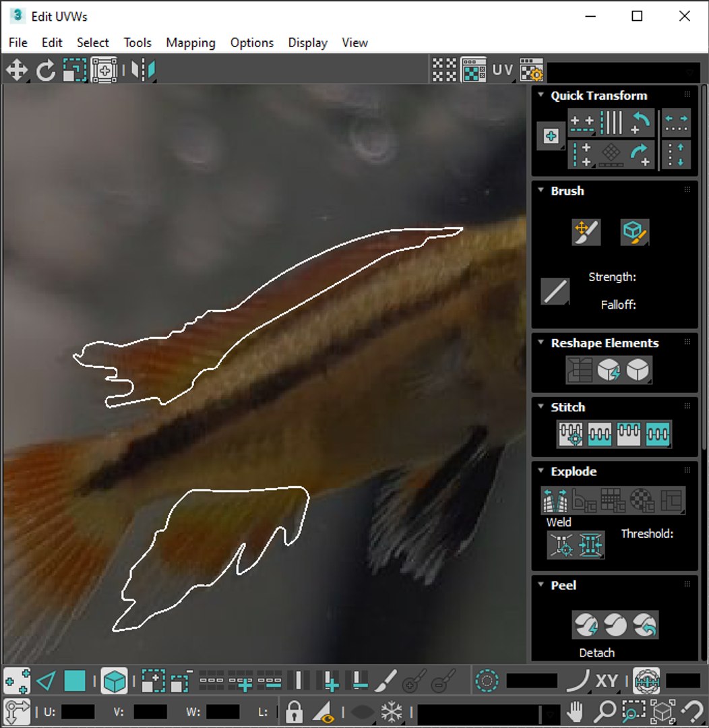
Task: Select the Paint Move brush tool
Action: coord(586,232)
